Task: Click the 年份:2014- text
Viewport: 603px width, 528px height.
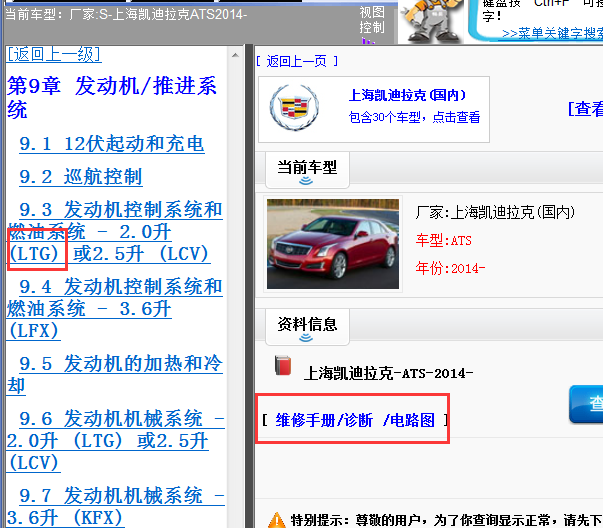Action: (450, 268)
